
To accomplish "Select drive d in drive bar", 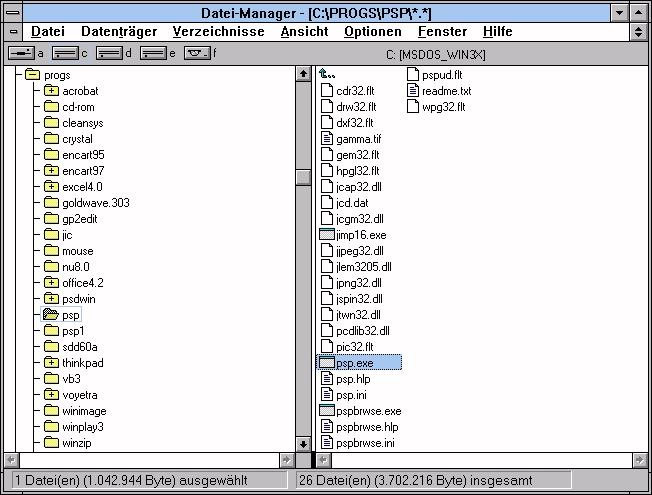I will [x=109, y=53].
